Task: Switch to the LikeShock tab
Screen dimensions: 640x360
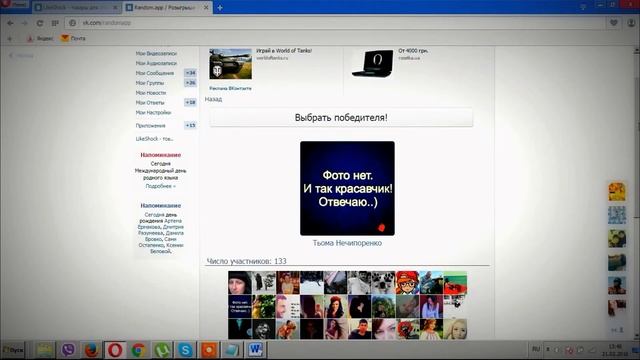Action: point(77,7)
